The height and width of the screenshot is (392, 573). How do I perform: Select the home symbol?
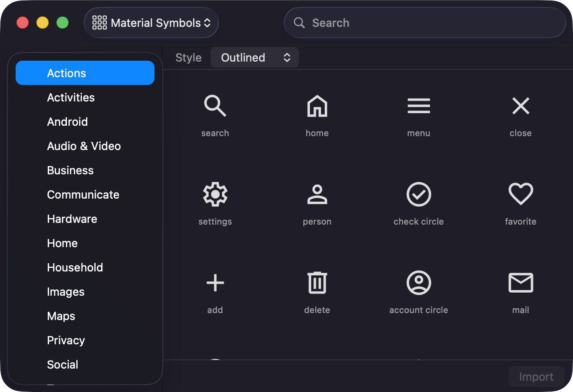pyautogui.click(x=317, y=106)
